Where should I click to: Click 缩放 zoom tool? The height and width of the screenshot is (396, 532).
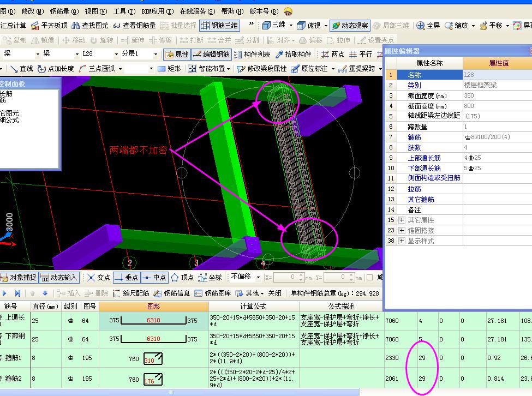[457, 26]
